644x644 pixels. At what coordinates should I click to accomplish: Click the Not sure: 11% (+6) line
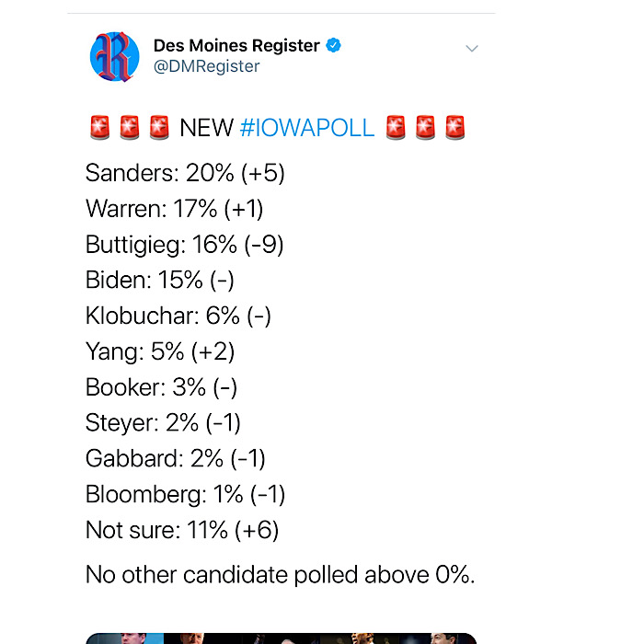(x=182, y=530)
